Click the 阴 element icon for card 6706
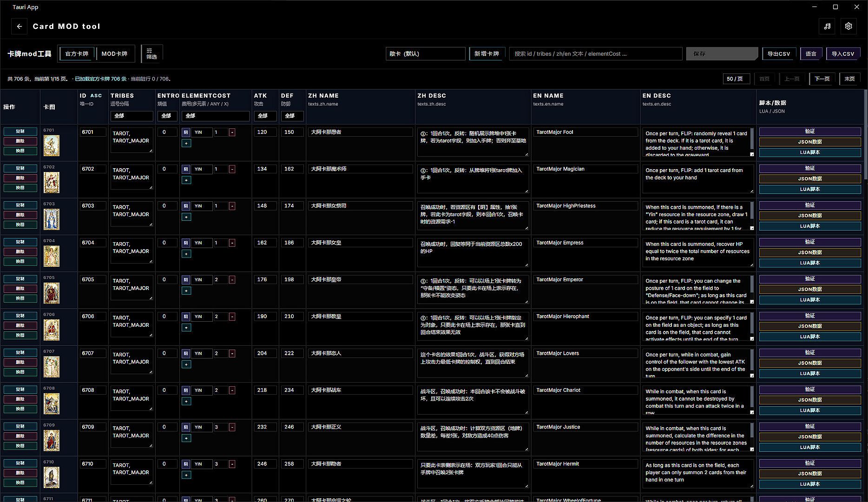Image resolution: width=868 pixels, height=502 pixels. (x=186, y=317)
